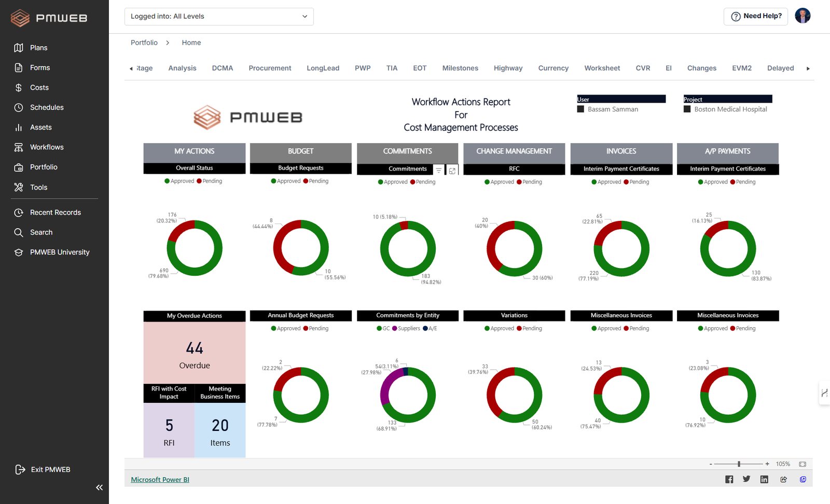Click the share arrow icon
The image size is (830, 504).
(783, 479)
